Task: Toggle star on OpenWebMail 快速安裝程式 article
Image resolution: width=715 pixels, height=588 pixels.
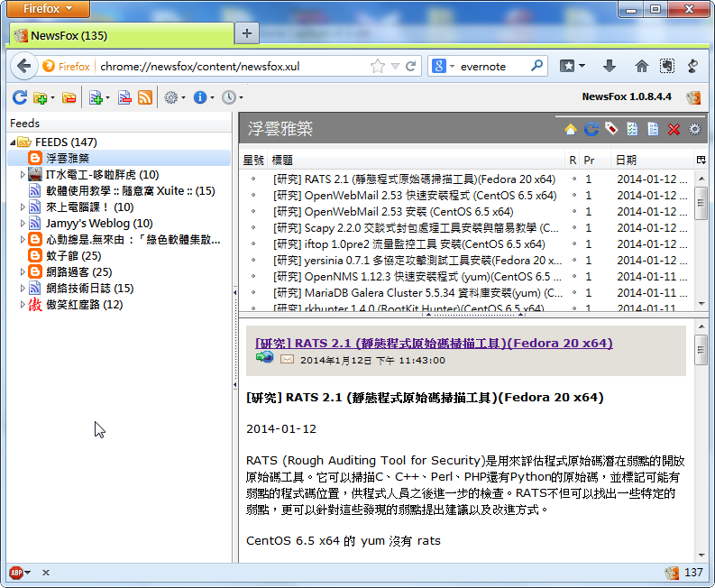Action: pyautogui.click(x=253, y=195)
